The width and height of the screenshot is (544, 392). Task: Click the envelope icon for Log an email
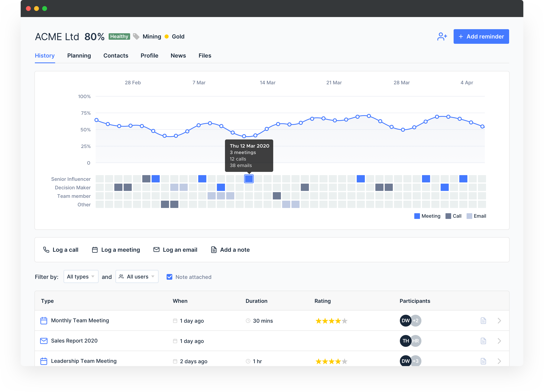pos(156,250)
